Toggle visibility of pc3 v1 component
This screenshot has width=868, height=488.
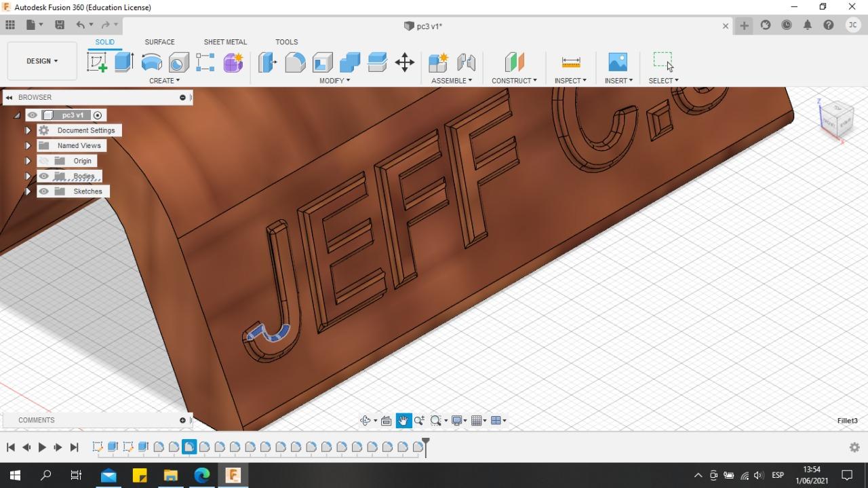33,115
